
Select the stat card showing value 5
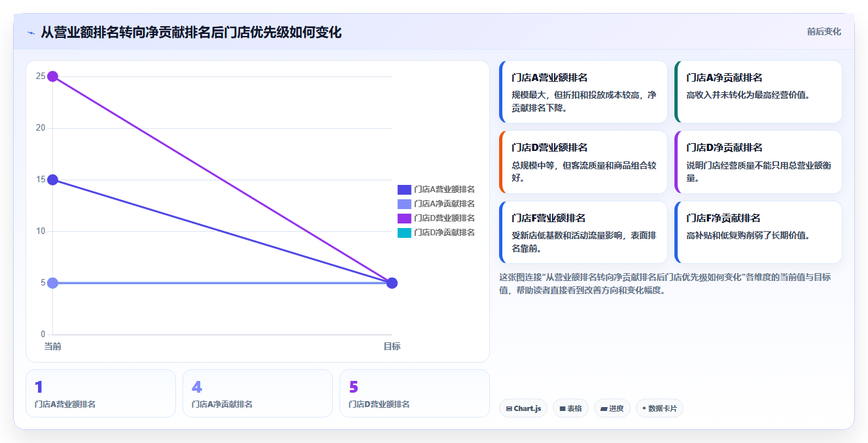415,393
